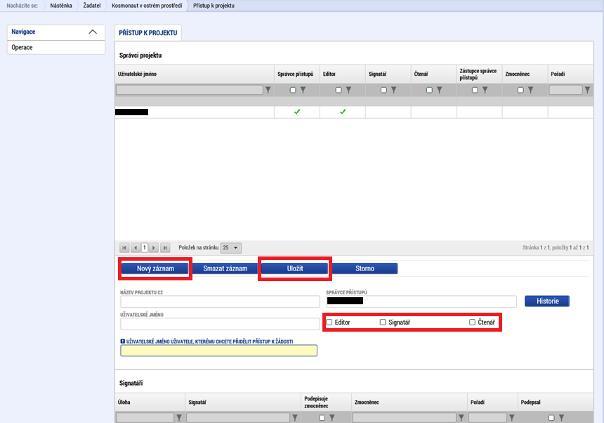Click Pořadí filter box in Signatáři table
The height and width of the screenshot is (423, 604).
click(488, 417)
